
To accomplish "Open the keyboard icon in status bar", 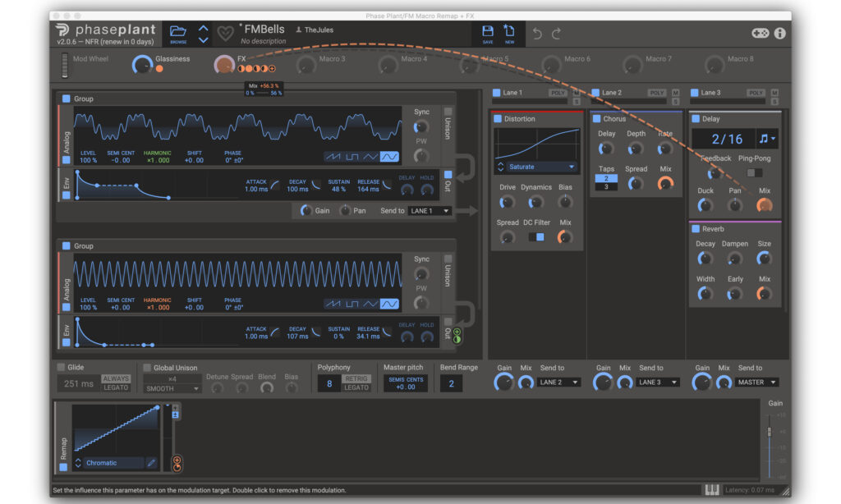I will point(712,489).
